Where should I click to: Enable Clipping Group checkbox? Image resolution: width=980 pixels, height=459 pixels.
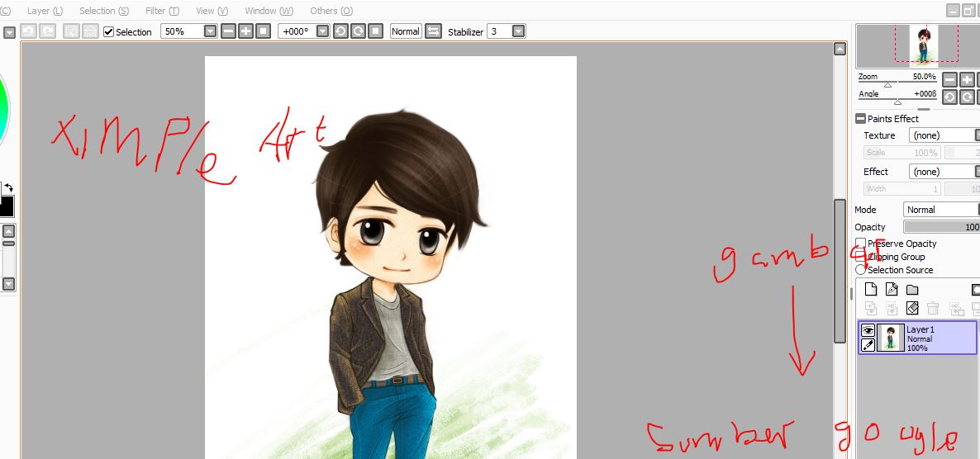click(861, 256)
